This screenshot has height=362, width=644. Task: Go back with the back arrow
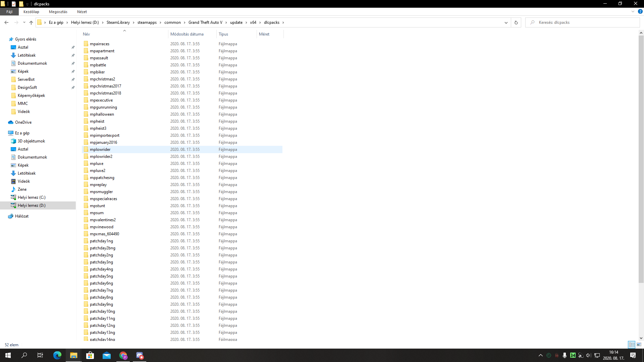coord(6,22)
